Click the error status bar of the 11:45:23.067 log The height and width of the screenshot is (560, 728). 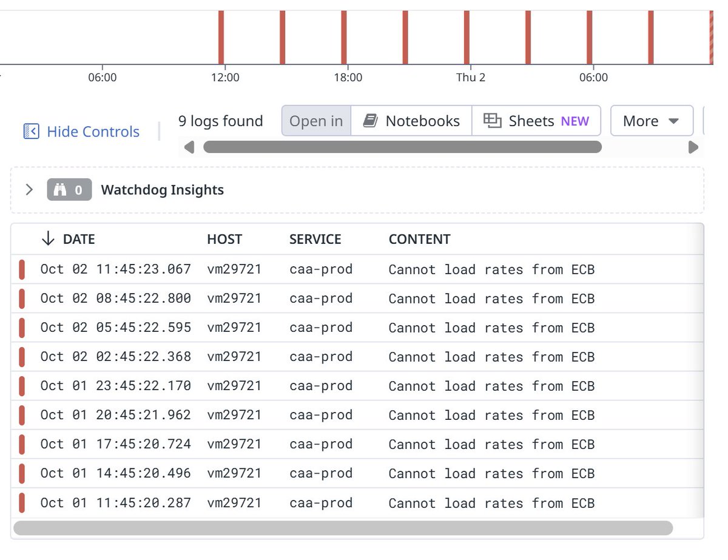pyautogui.click(x=22, y=269)
